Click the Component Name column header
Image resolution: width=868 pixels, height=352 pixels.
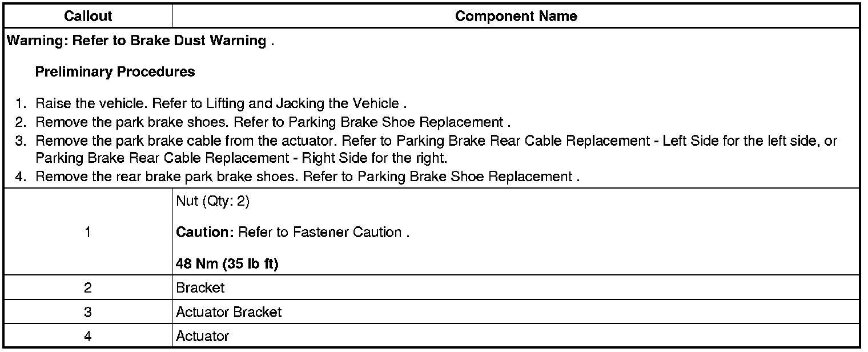pos(516,17)
